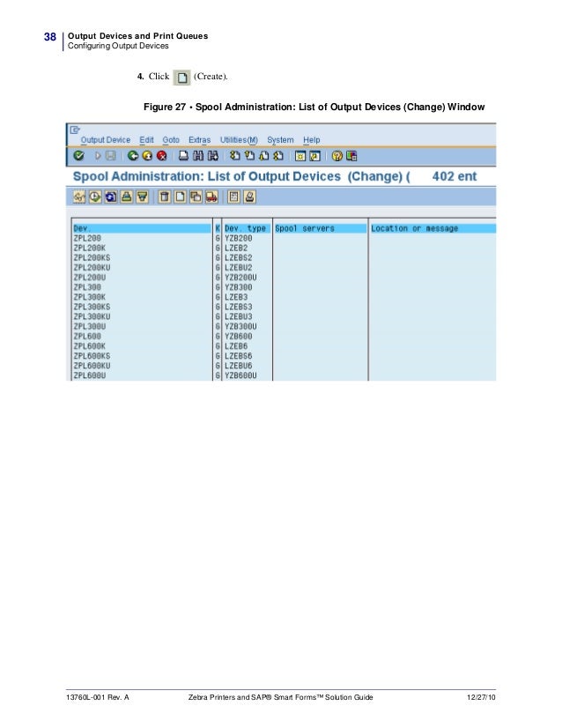Open the Output Device menu

tap(106, 140)
